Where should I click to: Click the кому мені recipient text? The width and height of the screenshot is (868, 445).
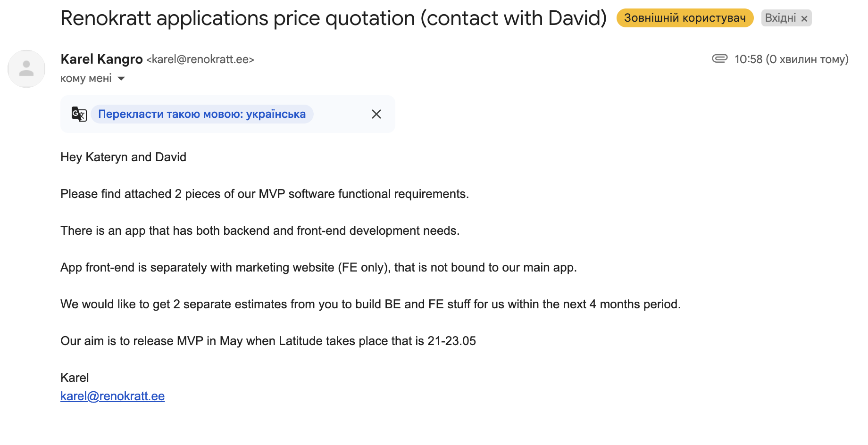[x=86, y=78]
